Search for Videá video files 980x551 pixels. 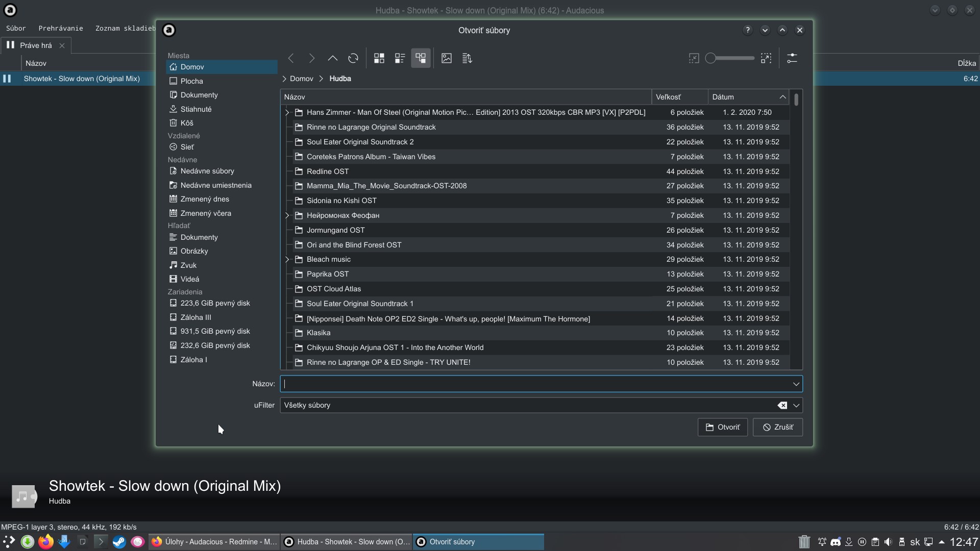point(222,279)
